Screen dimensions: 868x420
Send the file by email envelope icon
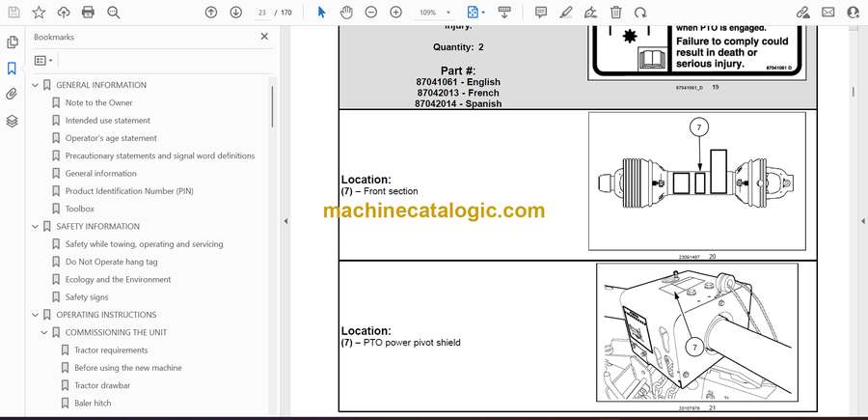tap(828, 13)
